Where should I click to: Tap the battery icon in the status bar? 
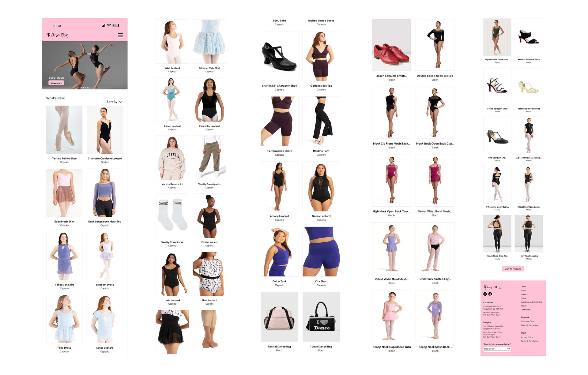[x=116, y=26]
